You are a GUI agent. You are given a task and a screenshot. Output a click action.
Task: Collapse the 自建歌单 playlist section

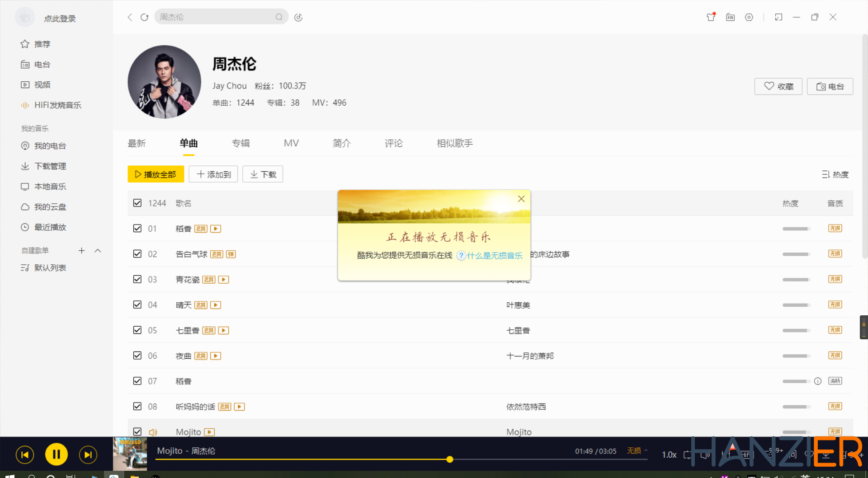(98, 250)
